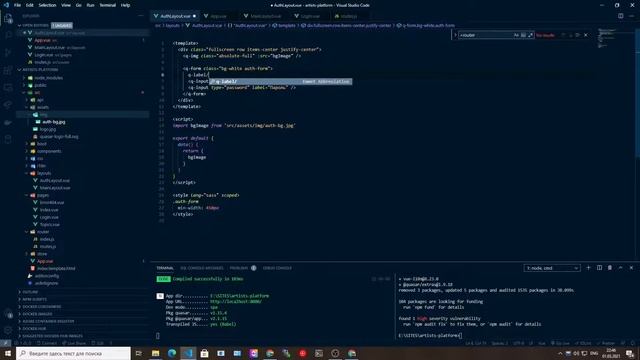Open the Accounts icon in activity bar
Image resolution: width=640 pixels, height=360 pixels.
click(x=8, y=314)
